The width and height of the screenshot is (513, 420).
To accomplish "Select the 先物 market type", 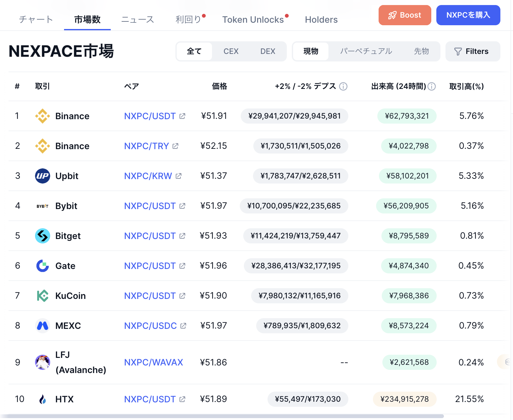I will pos(422,51).
